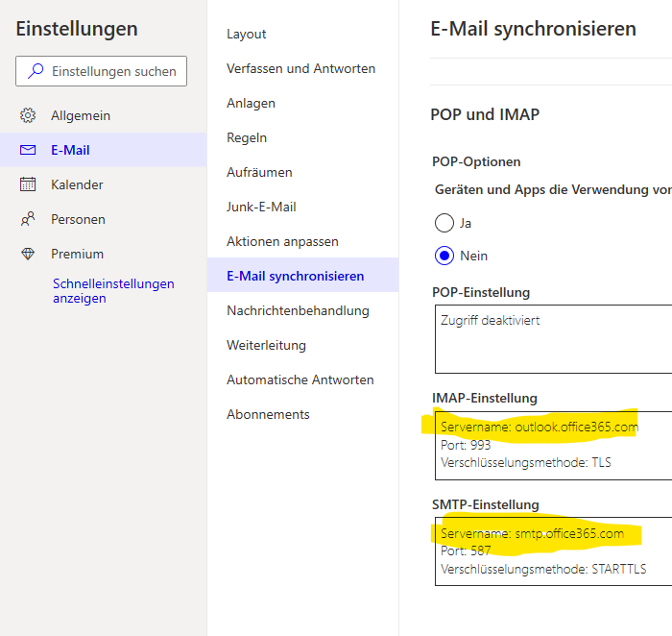Click the calendar icon next to Kalender
672x636 pixels.
[x=28, y=184]
